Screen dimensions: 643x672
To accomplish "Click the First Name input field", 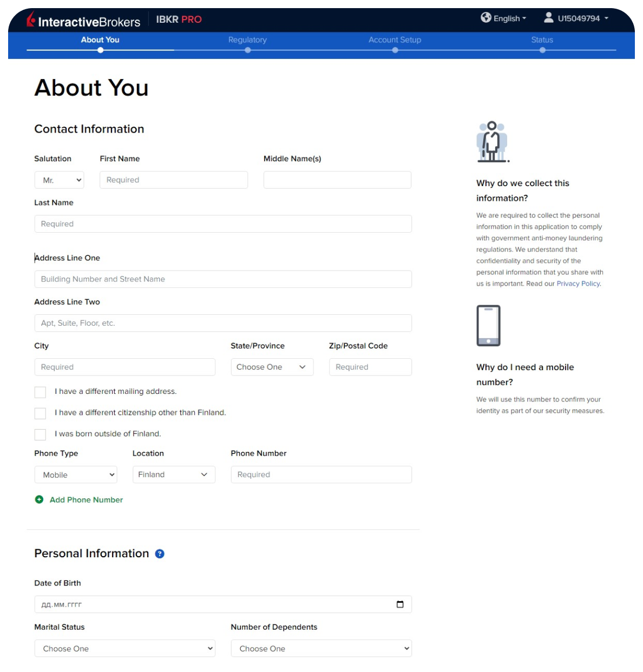I will click(174, 180).
